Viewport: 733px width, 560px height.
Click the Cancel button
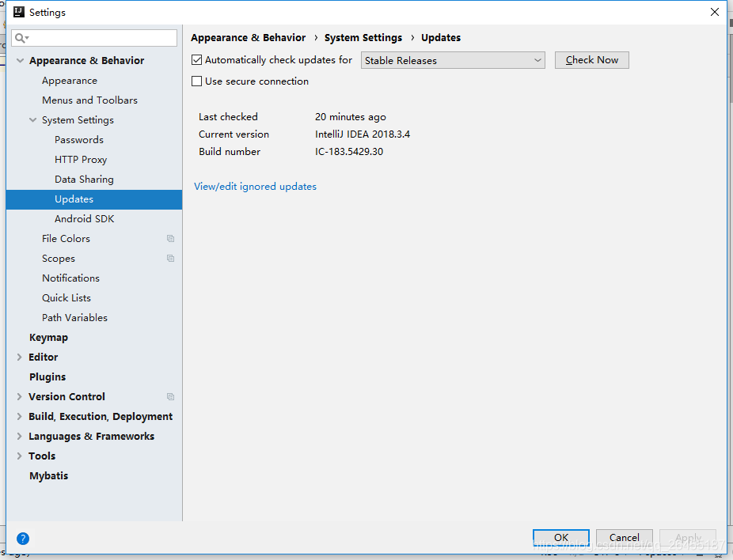pyautogui.click(x=624, y=538)
